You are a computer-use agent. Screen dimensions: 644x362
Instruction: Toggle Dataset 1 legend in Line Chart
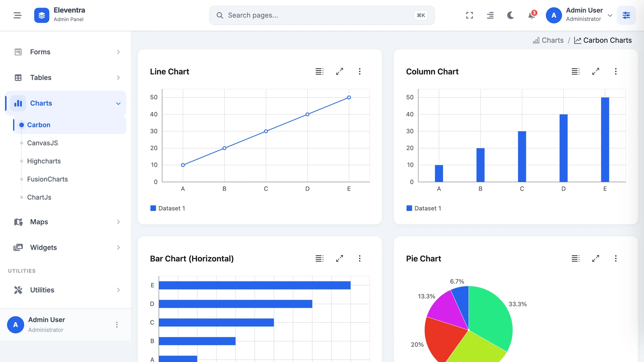click(x=168, y=208)
